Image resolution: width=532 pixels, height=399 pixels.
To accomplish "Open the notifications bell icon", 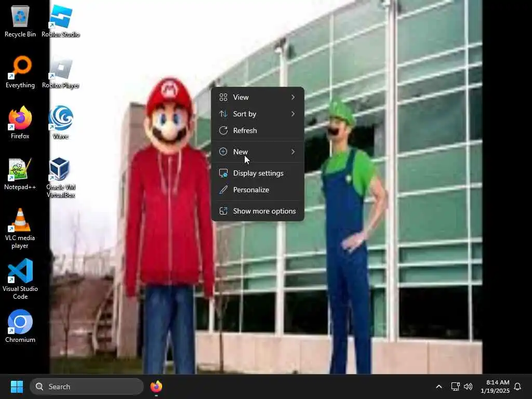I will (x=517, y=387).
